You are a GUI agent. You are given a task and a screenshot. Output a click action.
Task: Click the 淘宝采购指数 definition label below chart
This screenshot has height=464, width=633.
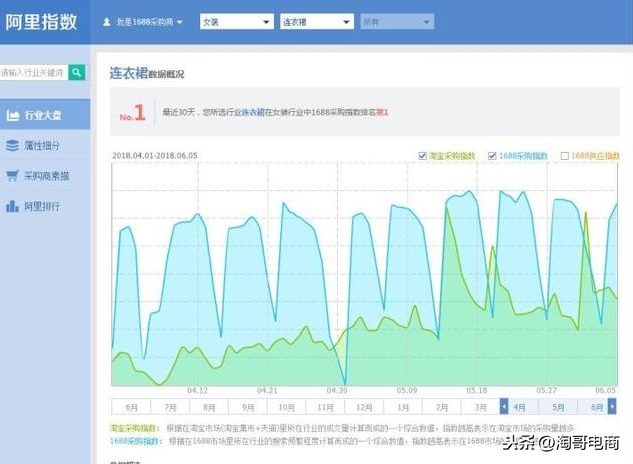tap(135, 428)
